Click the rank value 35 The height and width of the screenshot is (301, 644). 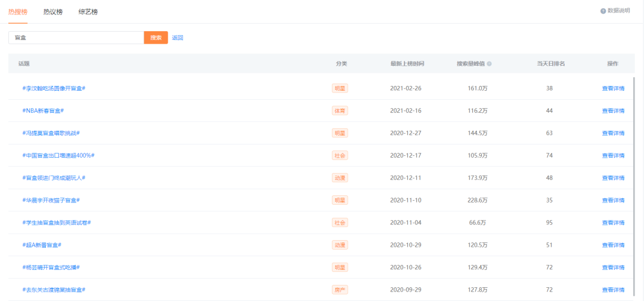[550, 200]
